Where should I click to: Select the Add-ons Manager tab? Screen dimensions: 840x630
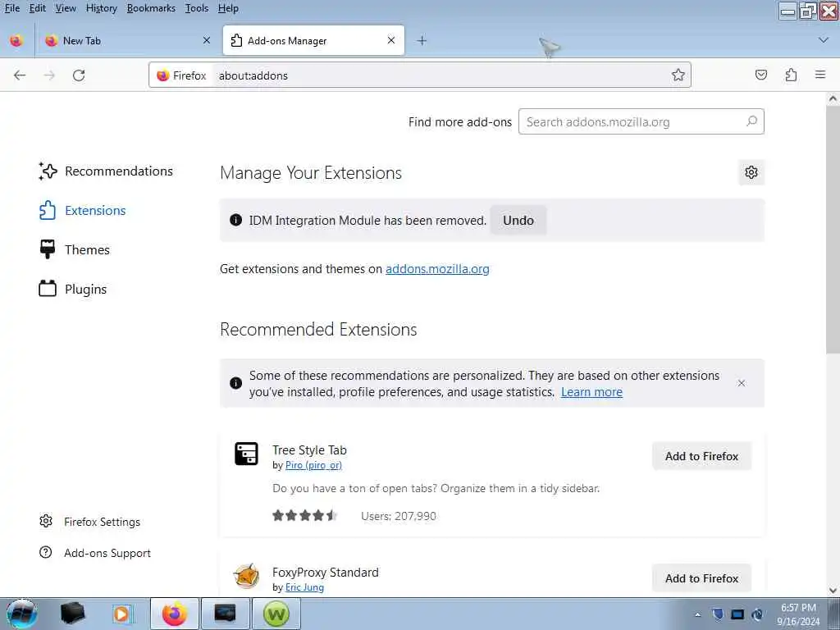(313, 40)
